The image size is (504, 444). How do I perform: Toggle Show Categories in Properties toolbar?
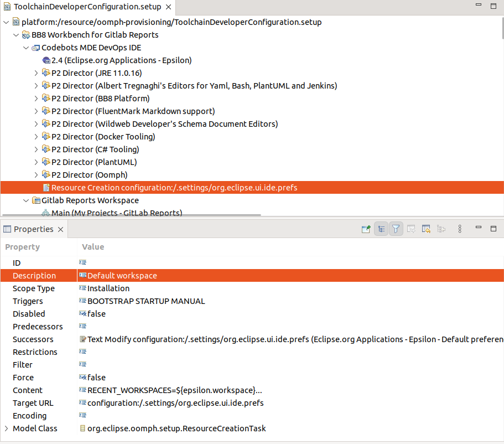click(381, 229)
